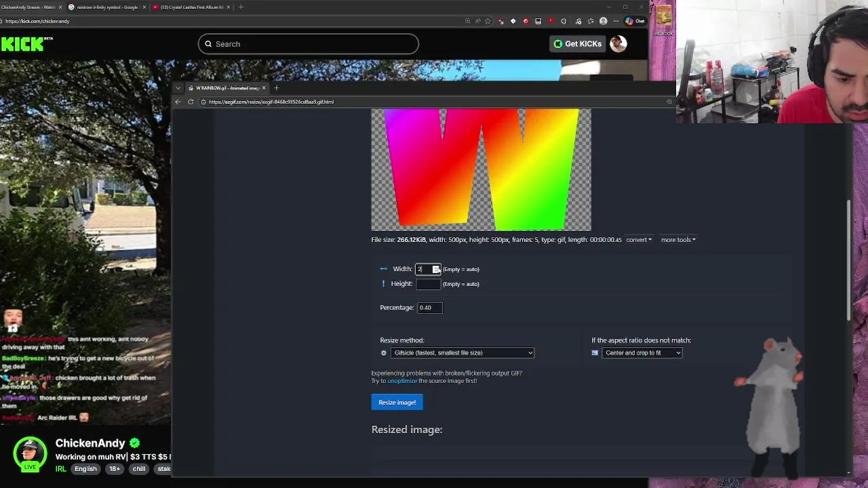Click the chill stream tag
Viewport: 868px width, 488px height.
pos(139,469)
